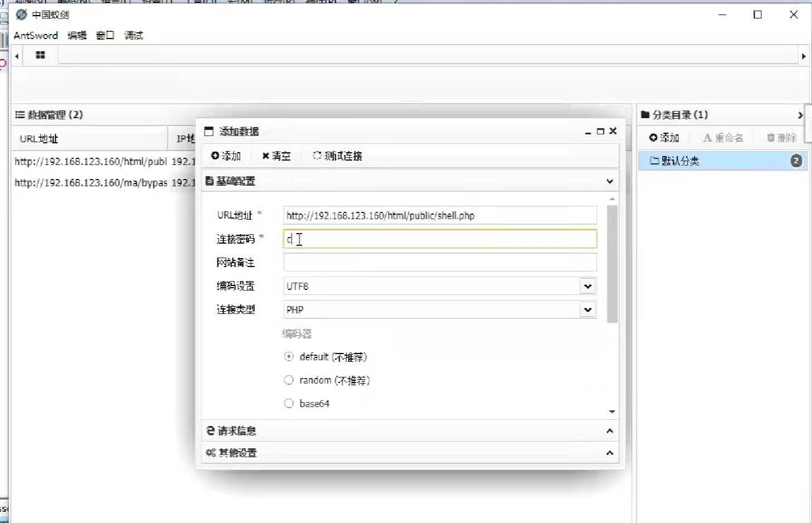This screenshot has width=812, height=523.
Task: Click 重命名 in the 分类目录 panel
Action: [x=723, y=138]
